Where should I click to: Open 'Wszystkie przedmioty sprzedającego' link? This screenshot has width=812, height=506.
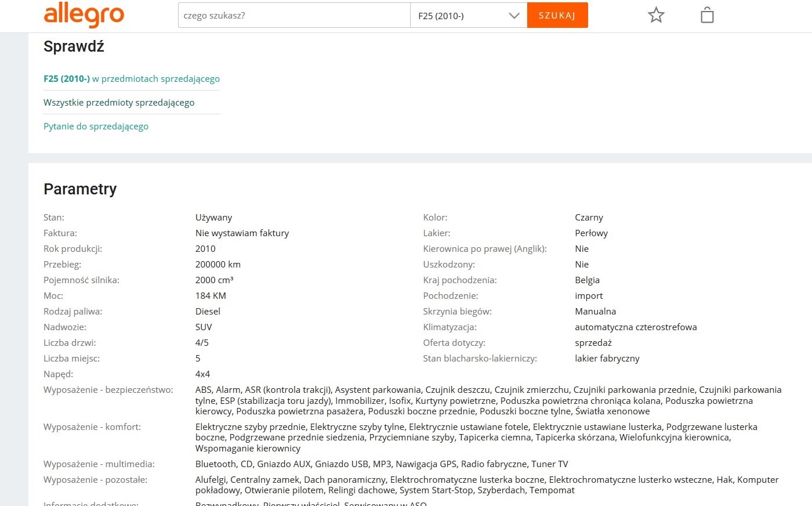119,103
